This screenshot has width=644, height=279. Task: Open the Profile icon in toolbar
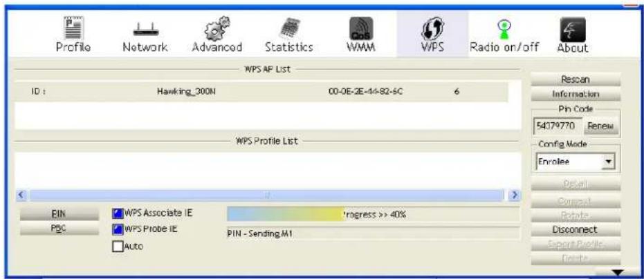pos(73,35)
